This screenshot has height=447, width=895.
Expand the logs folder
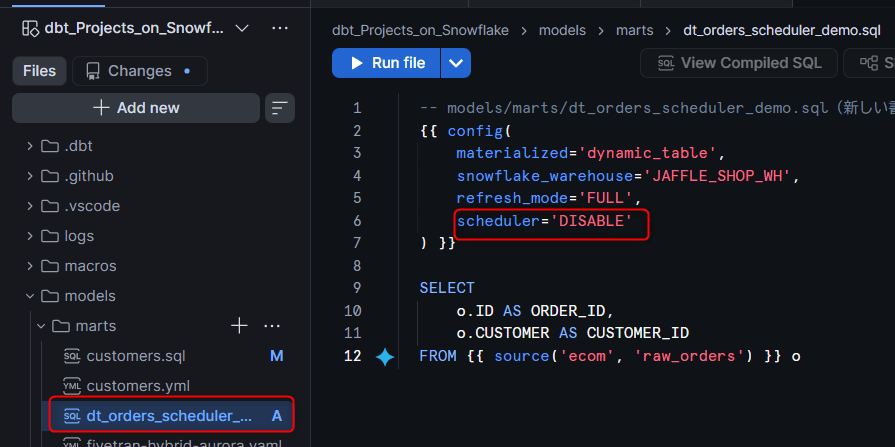59,236
